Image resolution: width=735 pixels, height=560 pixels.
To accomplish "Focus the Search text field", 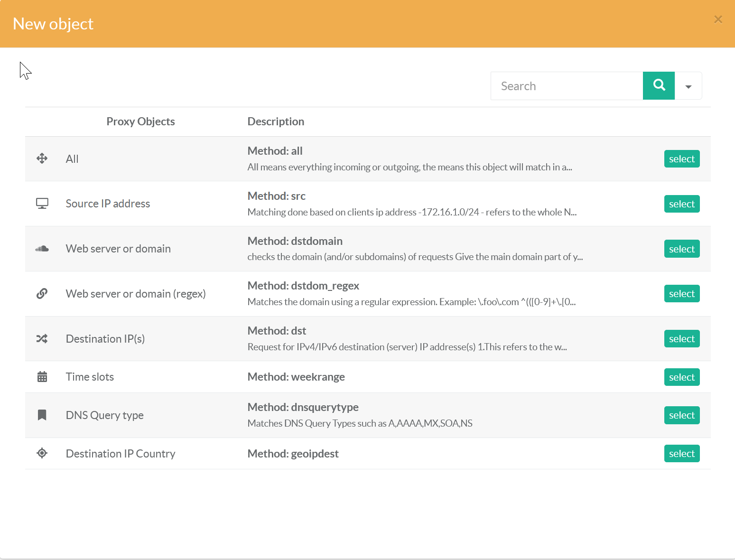I will pyautogui.click(x=567, y=86).
